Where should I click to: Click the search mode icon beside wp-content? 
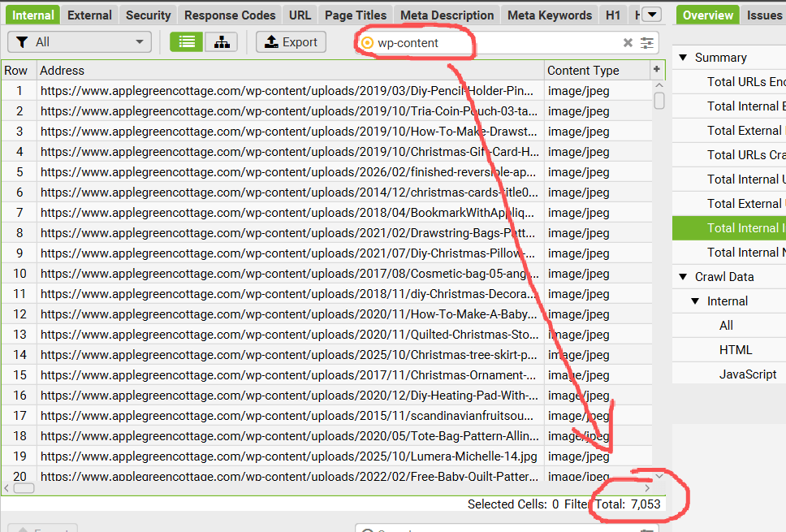[x=368, y=42]
